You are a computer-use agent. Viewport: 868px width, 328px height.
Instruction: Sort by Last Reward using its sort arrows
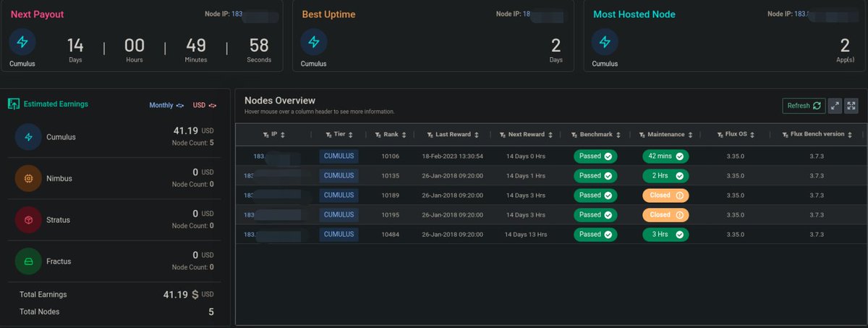pos(478,135)
